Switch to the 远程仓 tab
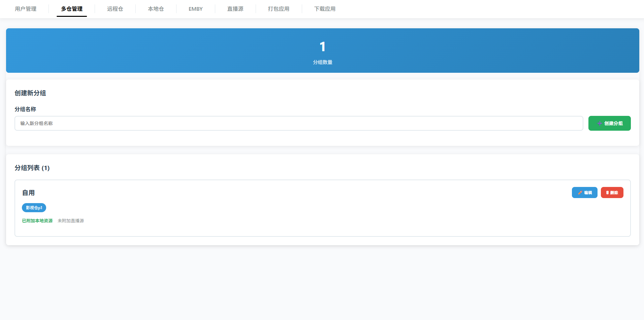644x320 pixels. tap(115, 9)
